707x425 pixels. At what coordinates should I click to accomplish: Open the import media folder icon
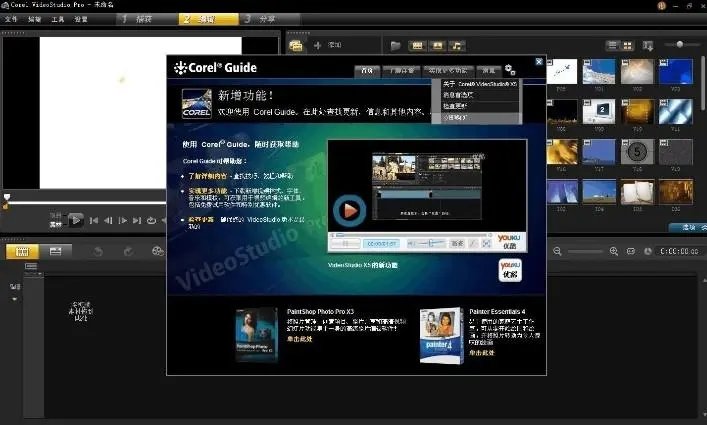[395, 46]
